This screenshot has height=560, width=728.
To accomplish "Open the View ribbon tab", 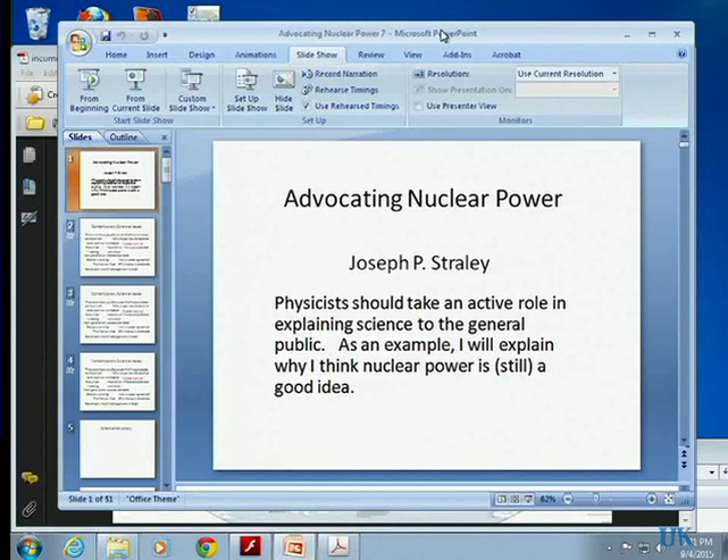I will click(x=413, y=55).
